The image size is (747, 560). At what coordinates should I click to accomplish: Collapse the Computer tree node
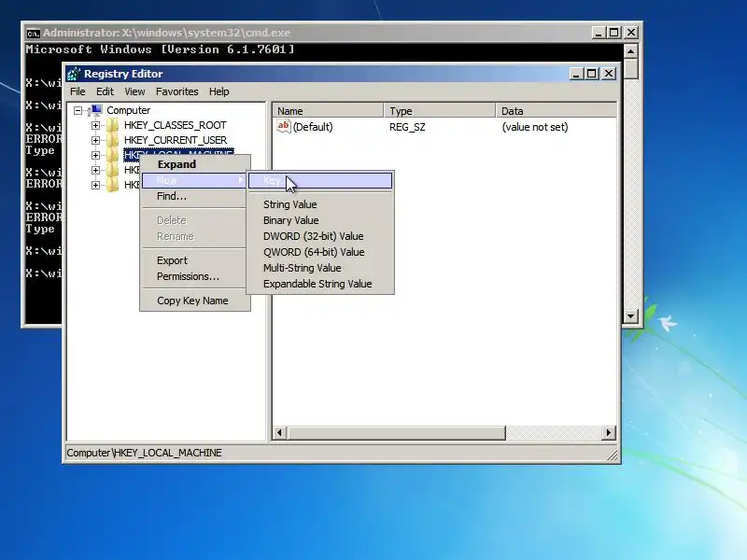78,110
